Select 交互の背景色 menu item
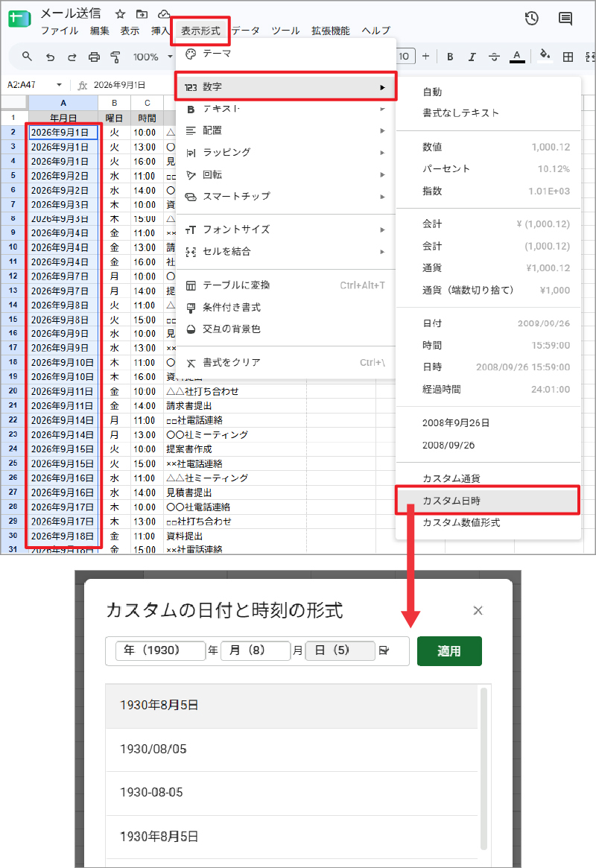Viewport: 596px width, 868px height. [286, 329]
